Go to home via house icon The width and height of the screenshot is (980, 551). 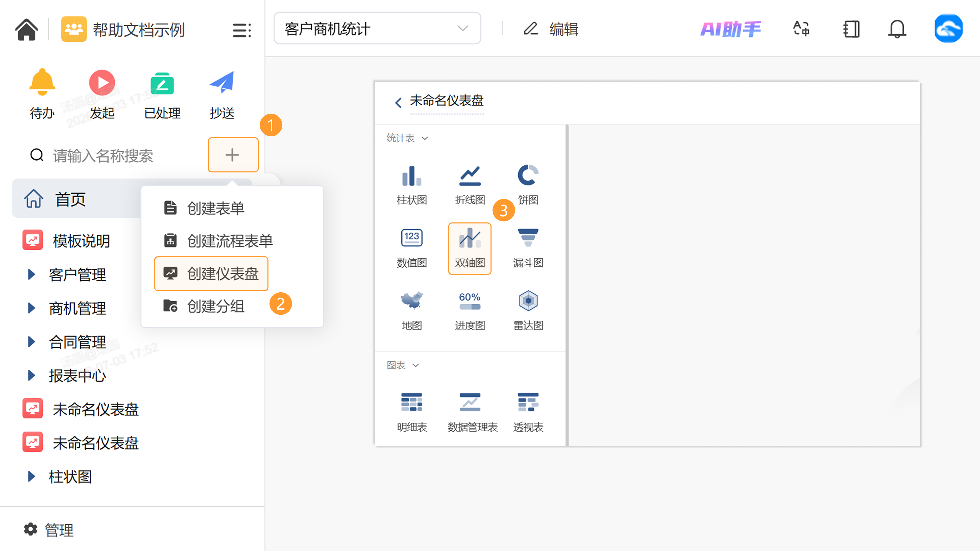[26, 29]
